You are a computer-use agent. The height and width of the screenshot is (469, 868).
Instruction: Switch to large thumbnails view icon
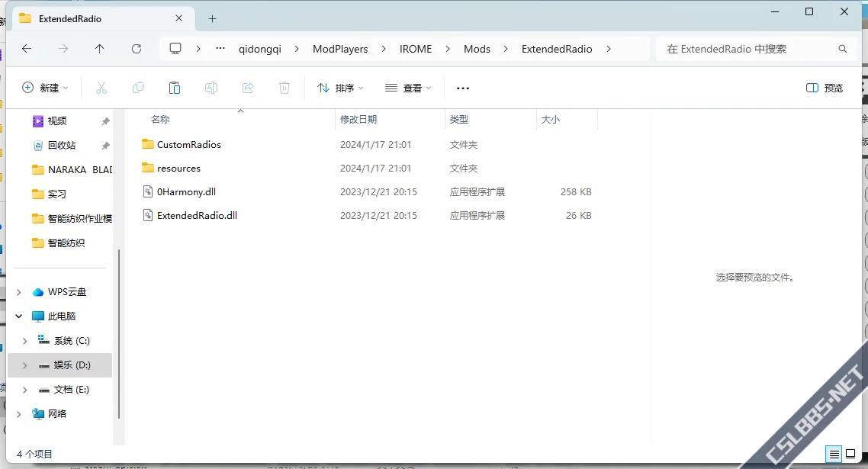[851, 454]
